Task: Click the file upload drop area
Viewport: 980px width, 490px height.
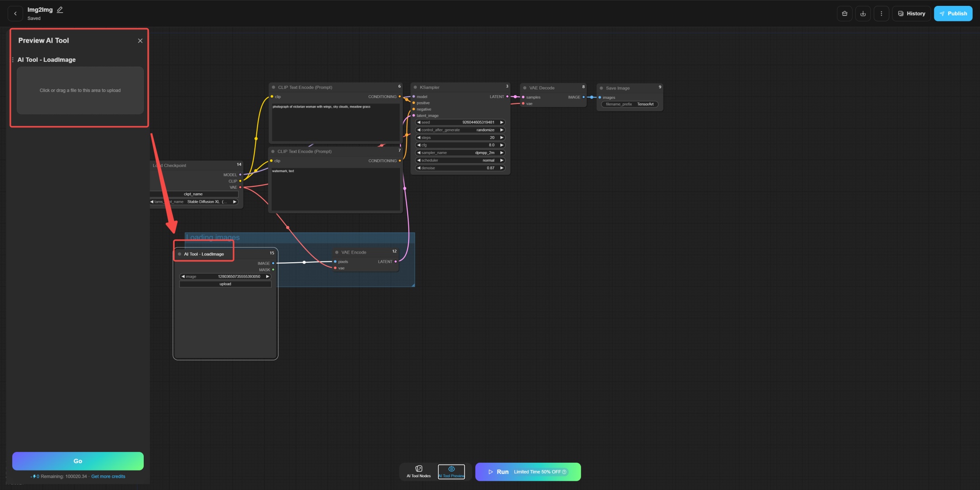Action: click(80, 90)
